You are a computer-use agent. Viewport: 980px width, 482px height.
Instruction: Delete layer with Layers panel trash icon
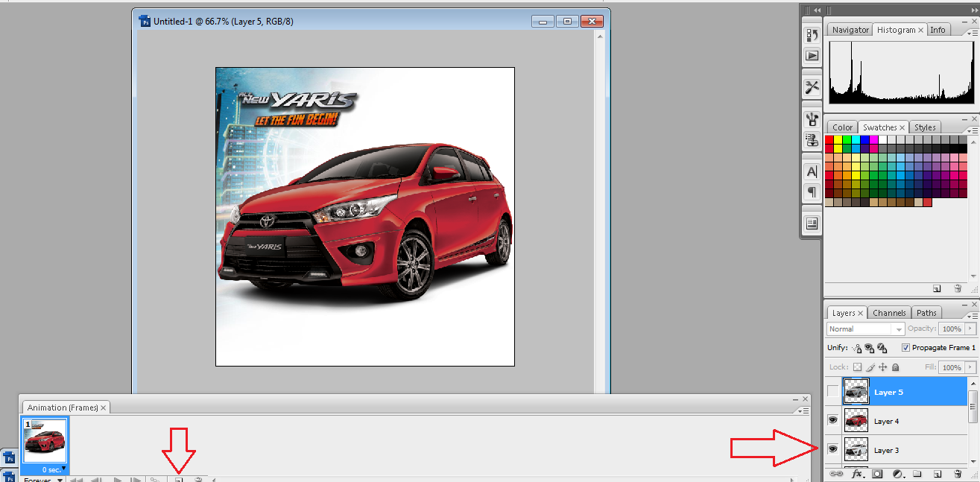[958, 474]
